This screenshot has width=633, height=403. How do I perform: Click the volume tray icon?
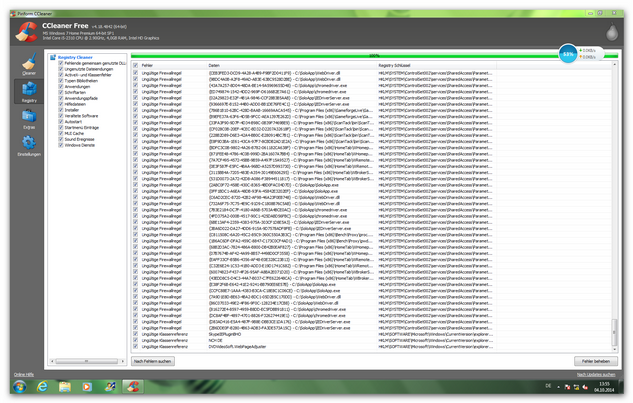click(x=585, y=387)
